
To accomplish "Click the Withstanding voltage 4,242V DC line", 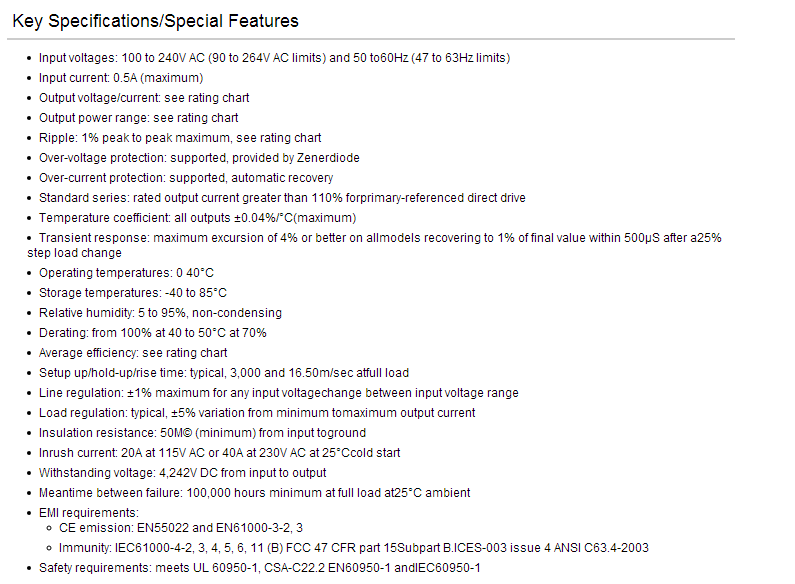I will (183, 473).
